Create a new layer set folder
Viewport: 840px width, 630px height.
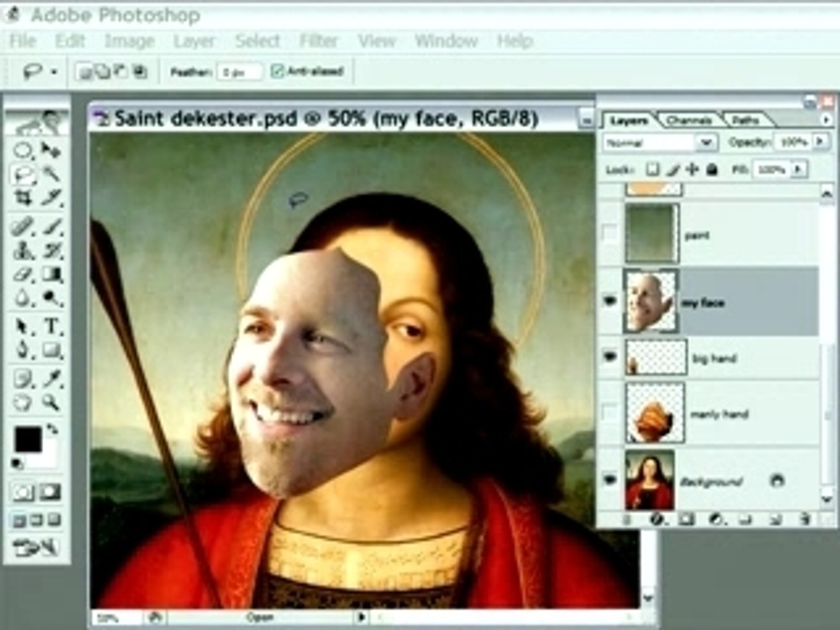[746, 519]
